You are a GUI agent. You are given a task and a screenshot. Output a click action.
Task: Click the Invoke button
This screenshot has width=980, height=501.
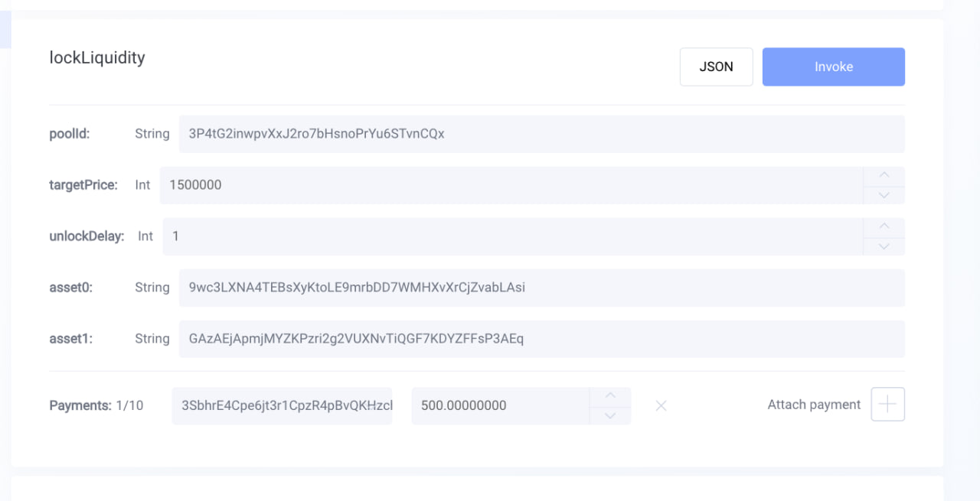834,67
